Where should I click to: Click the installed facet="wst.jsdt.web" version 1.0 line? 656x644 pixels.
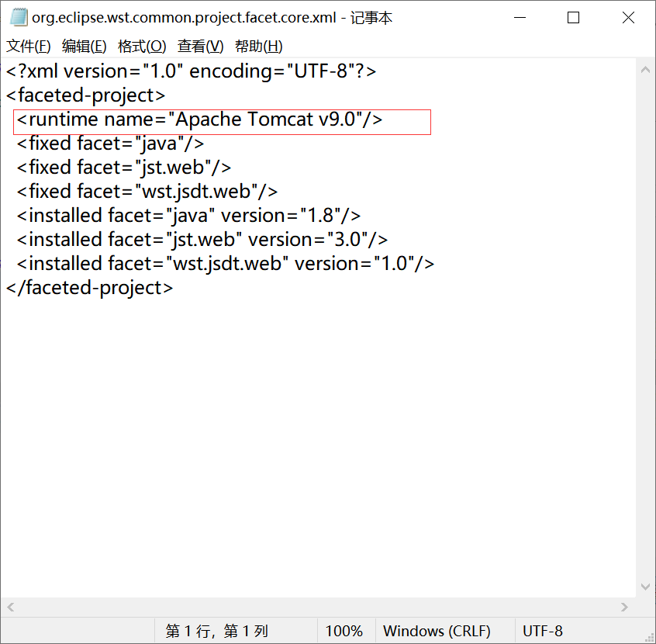(x=226, y=264)
